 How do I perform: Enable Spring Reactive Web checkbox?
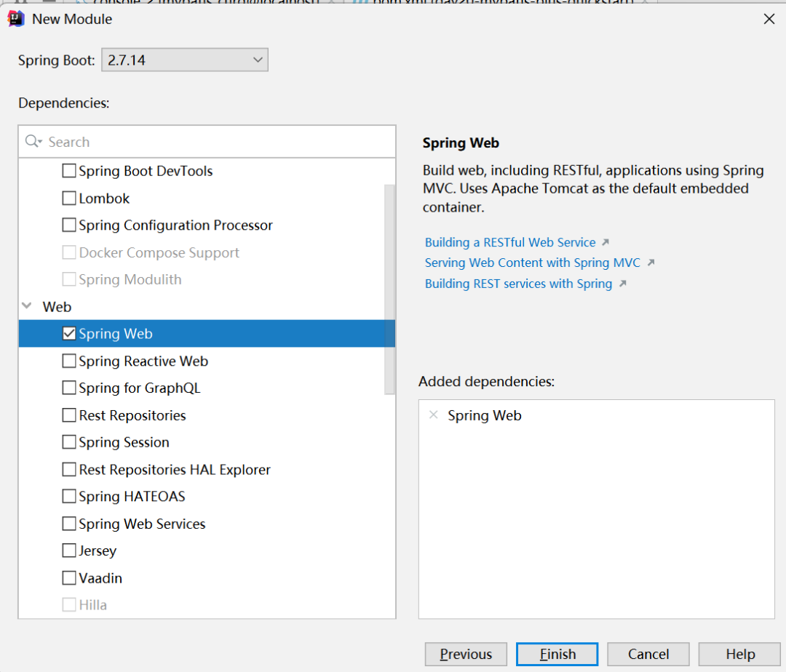tap(69, 361)
